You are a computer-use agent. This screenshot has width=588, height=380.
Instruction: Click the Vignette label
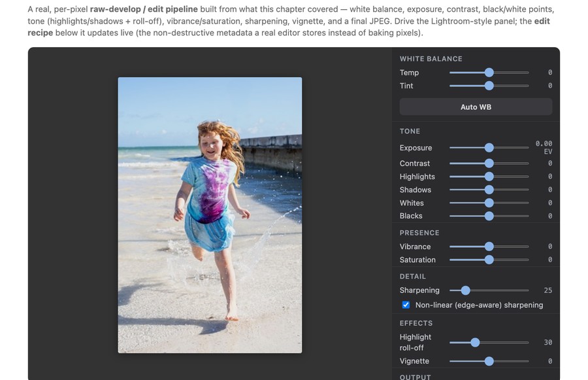414,361
